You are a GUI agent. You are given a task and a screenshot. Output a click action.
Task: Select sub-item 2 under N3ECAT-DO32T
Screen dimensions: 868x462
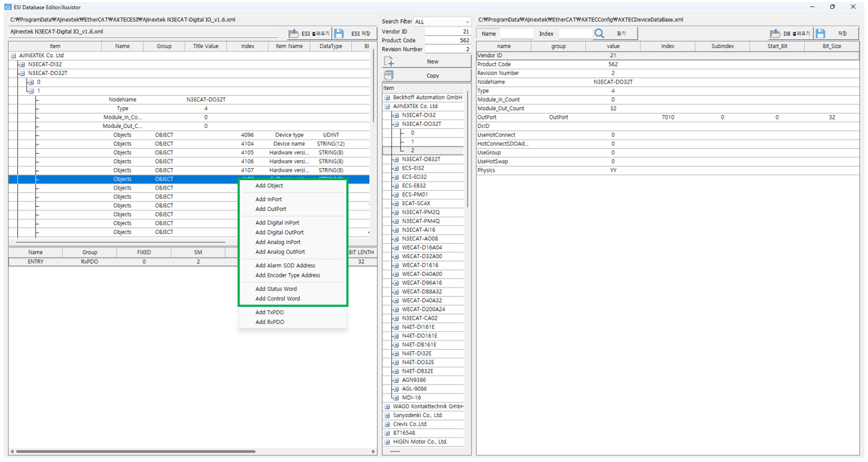412,150
